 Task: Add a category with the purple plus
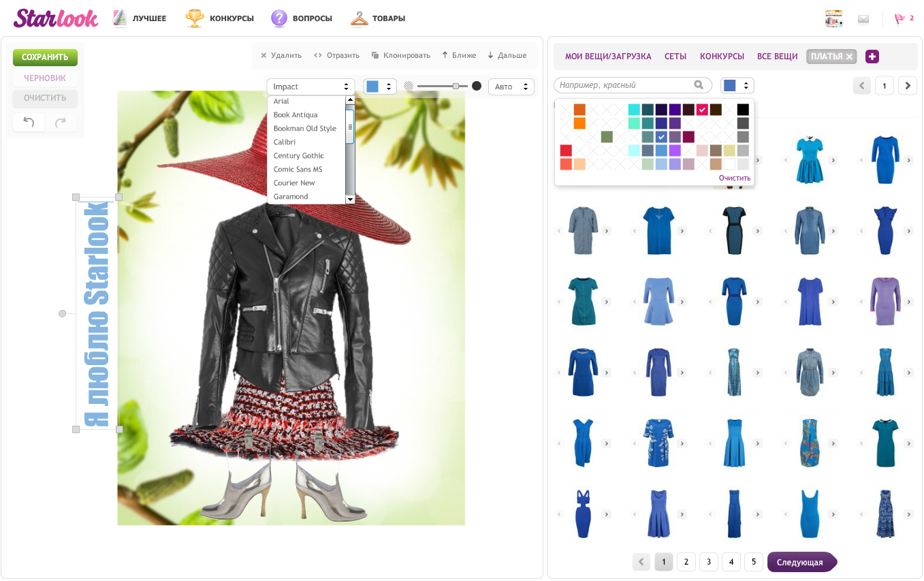(x=872, y=57)
